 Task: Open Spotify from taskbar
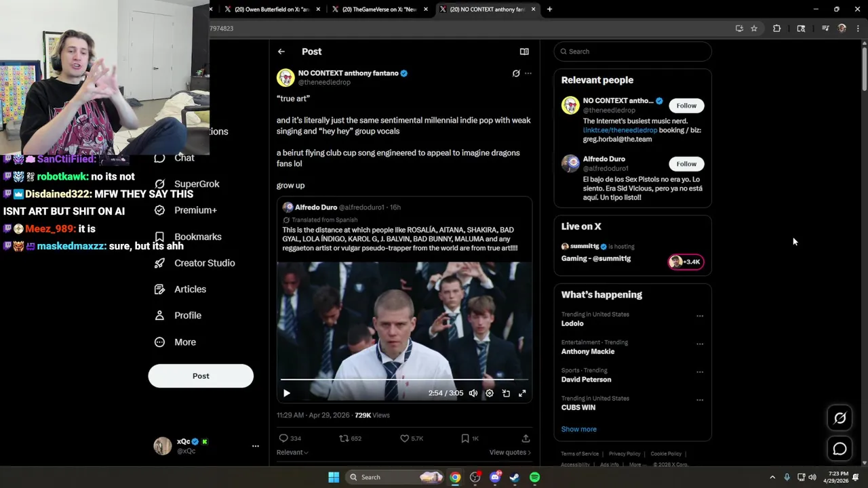tap(534, 477)
